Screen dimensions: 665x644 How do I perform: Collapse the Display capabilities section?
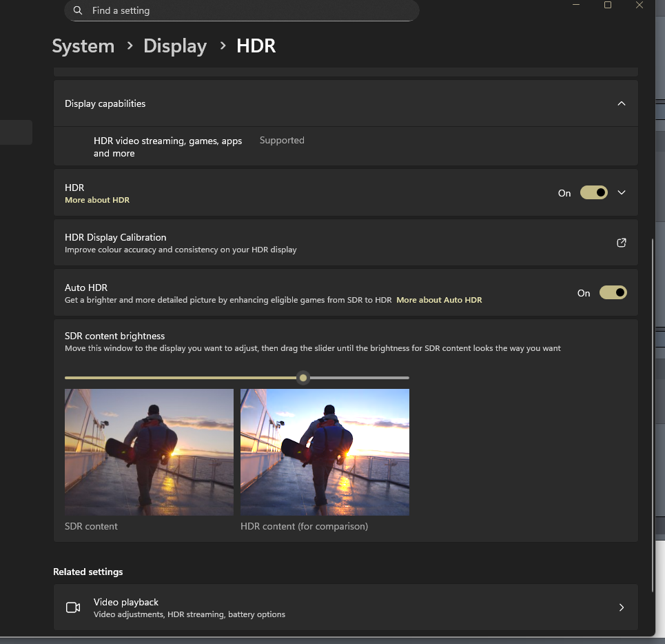(x=622, y=103)
